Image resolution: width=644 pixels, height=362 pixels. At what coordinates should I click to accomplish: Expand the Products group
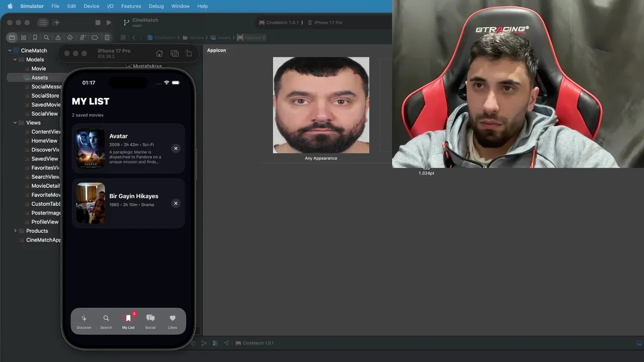click(x=15, y=231)
